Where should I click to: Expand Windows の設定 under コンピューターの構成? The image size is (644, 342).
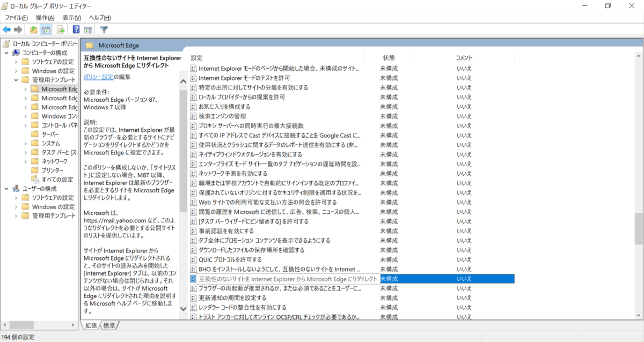coord(16,71)
